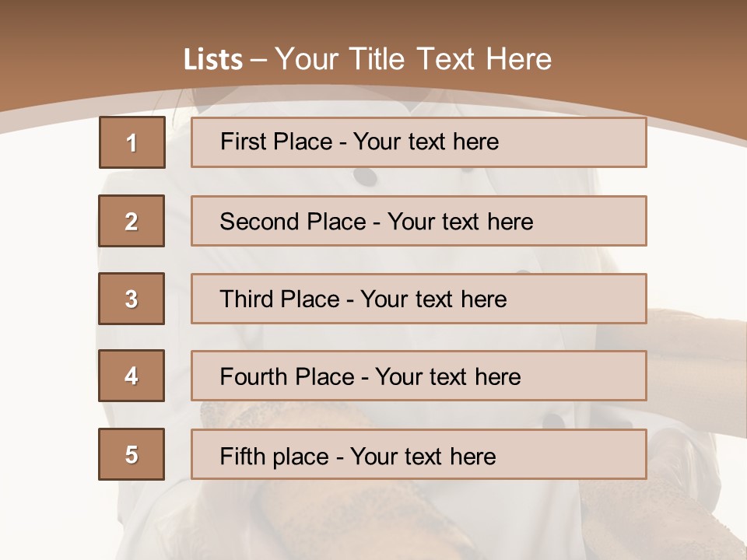Click 'Your text here' in the fourth bar

[x=448, y=377]
